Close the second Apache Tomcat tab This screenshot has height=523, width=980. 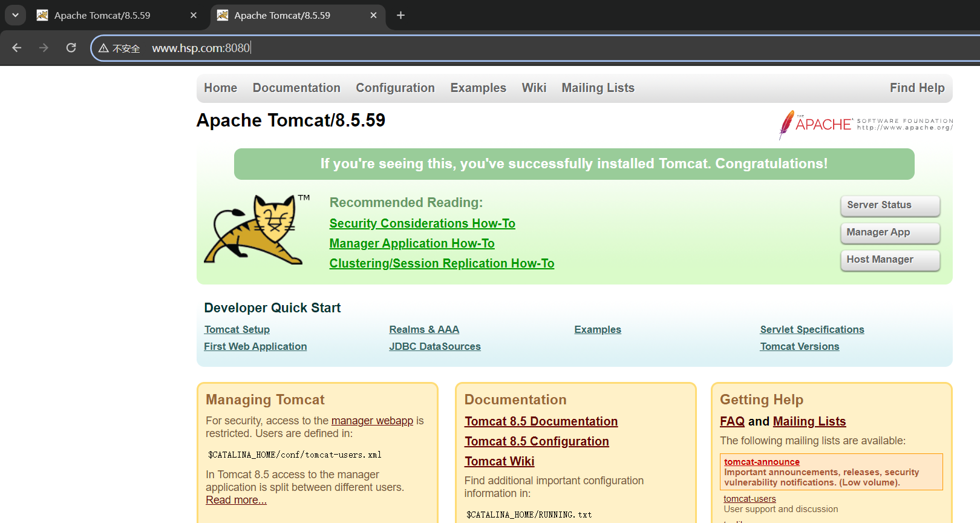coord(373,15)
